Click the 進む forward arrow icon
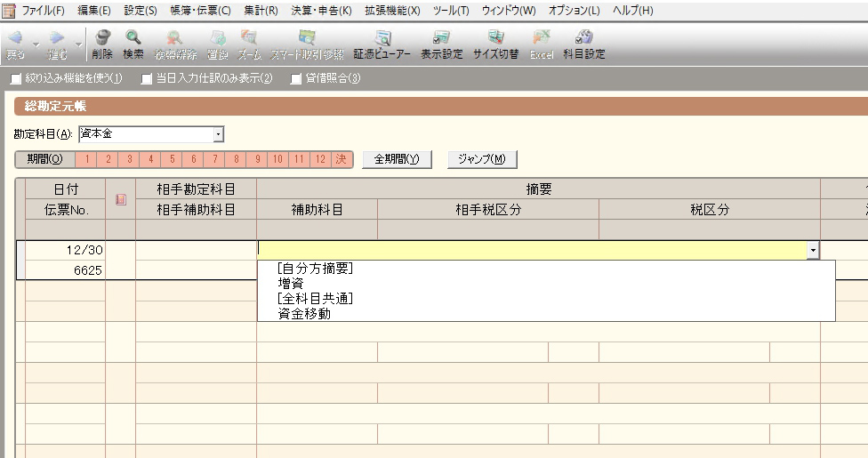This screenshot has width=868, height=458. [56, 38]
